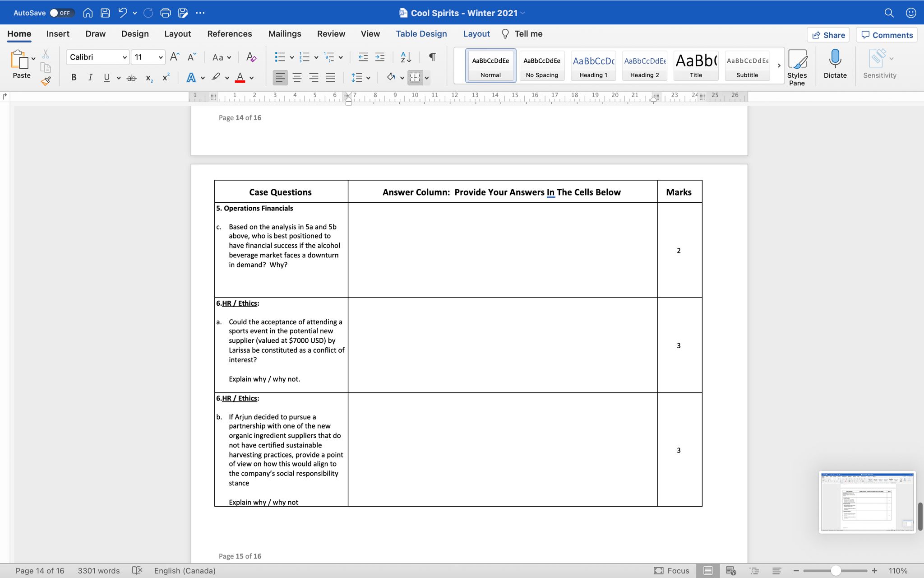The image size is (924, 578).
Task: Click the Bold formatting icon
Action: point(73,79)
